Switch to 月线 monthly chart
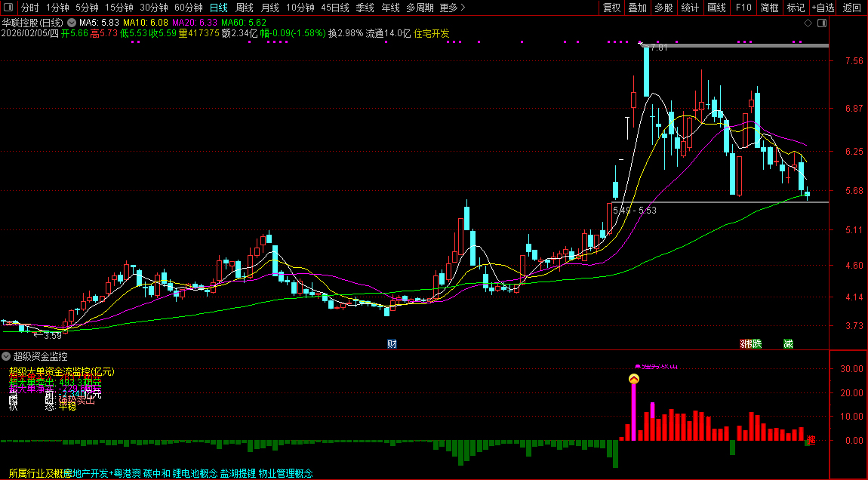The height and width of the screenshot is (480, 868). tap(269, 8)
